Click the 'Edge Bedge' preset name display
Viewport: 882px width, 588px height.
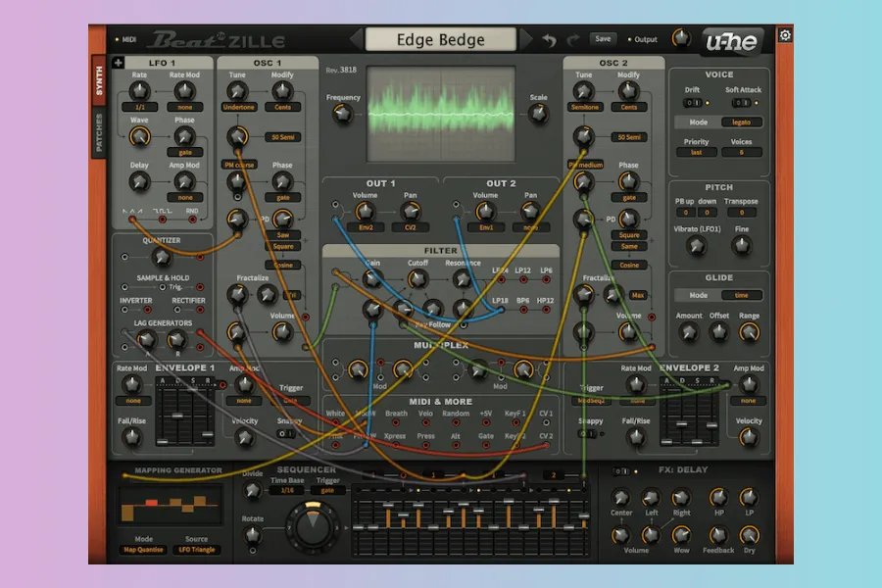click(440, 39)
